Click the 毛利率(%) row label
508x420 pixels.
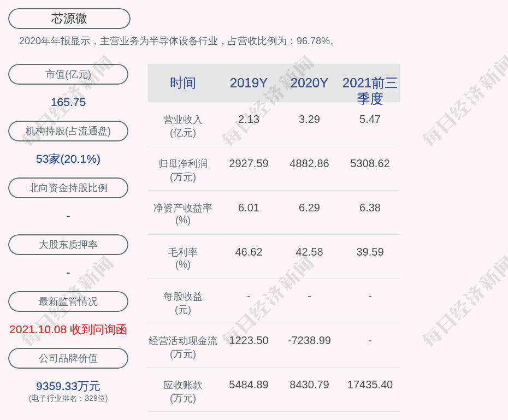tap(183, 258)
